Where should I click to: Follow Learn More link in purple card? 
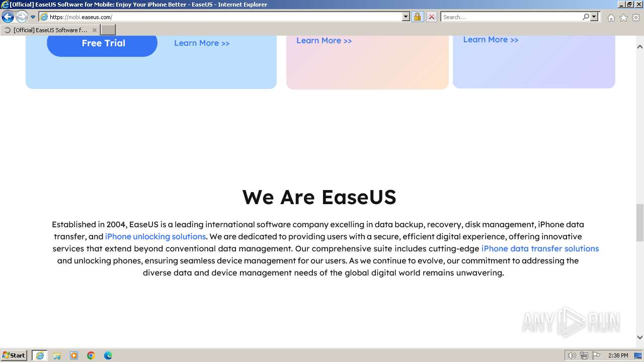coord(491,40)
